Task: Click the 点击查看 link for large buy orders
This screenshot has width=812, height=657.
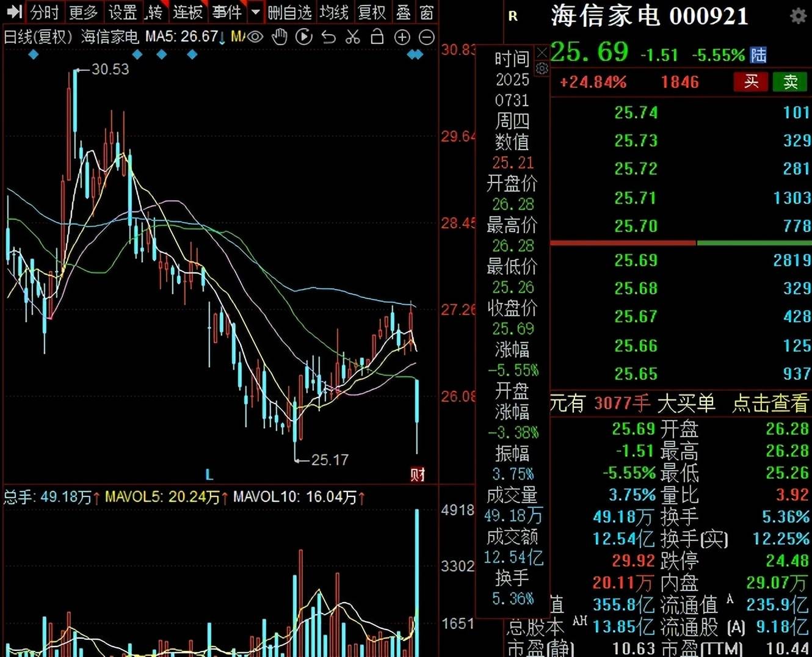Action: [770, 403]
